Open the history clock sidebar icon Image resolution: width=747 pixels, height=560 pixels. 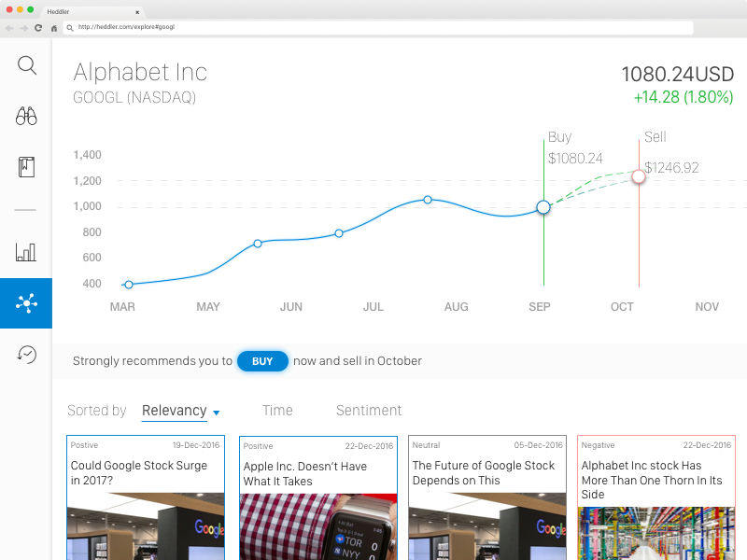pyautogui.click(x=27, y=355)
